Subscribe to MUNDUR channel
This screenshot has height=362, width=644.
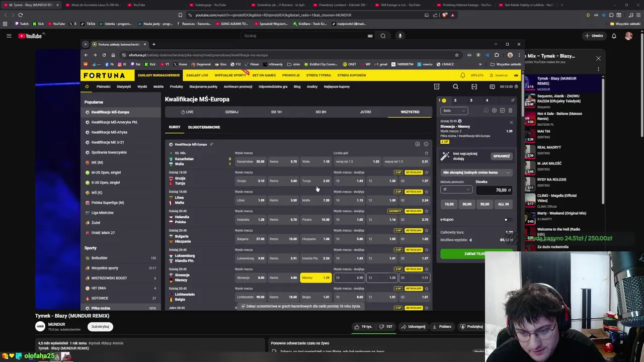pos(100,327)
